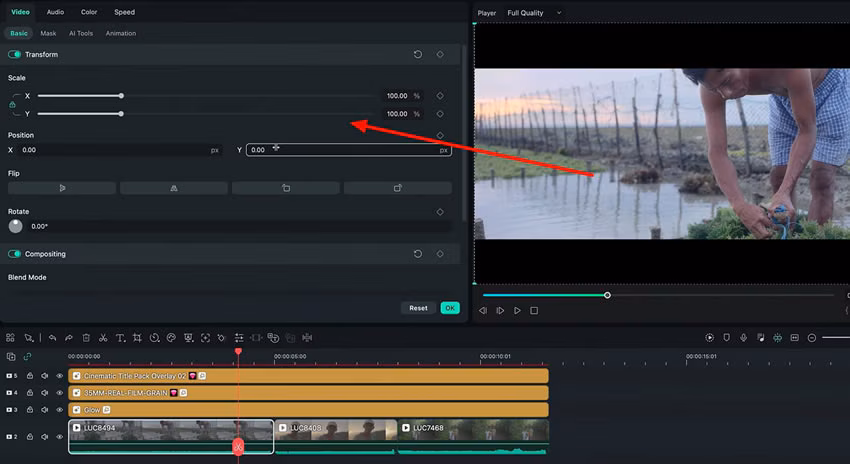
Task: Click the thumbnail size icon in timeline toolbar
Action: (x=795, y=338)
